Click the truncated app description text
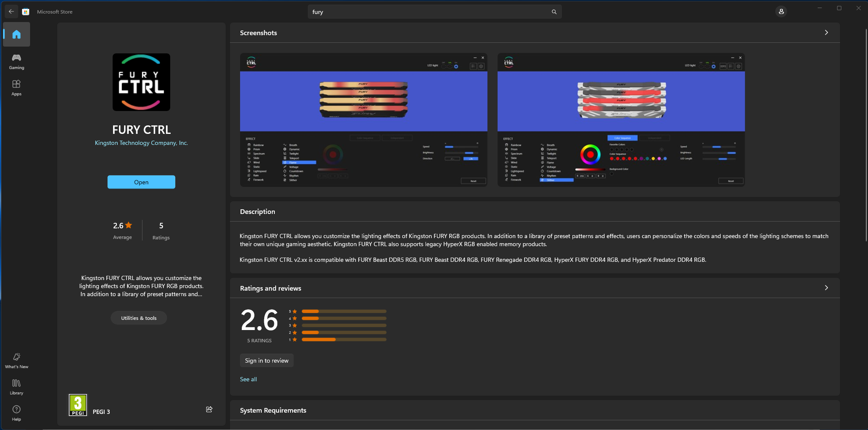868x430 pixels. tap(141, 286)
